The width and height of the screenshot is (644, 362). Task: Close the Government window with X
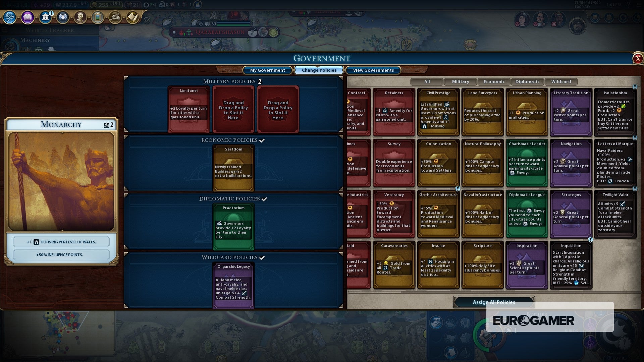638,59
